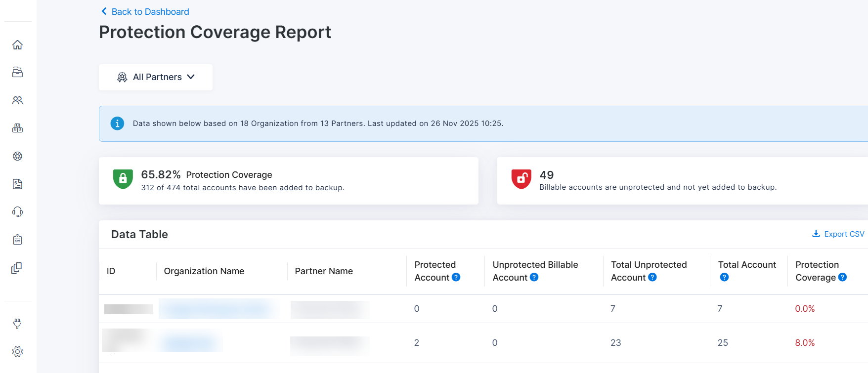Click the red unlocked shield icon
Screen dimensions: 868x373
coord(521,179)
